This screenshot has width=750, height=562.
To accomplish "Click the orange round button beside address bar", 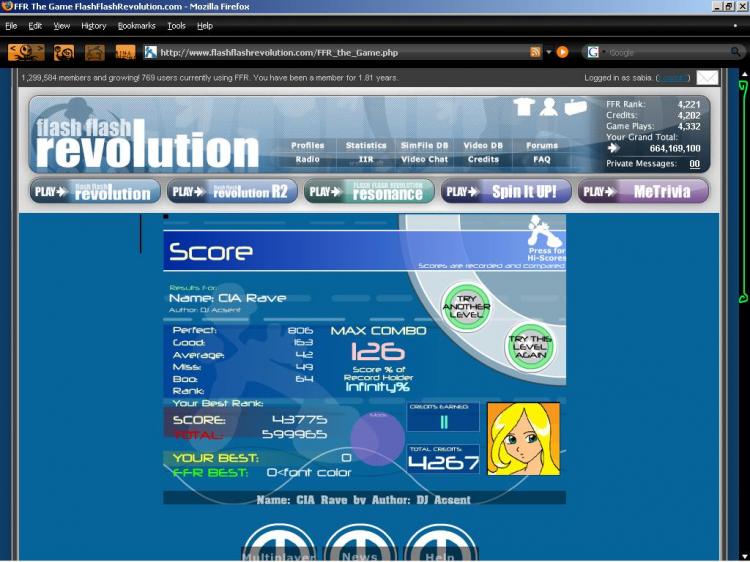I will click(x=562, y=52).
